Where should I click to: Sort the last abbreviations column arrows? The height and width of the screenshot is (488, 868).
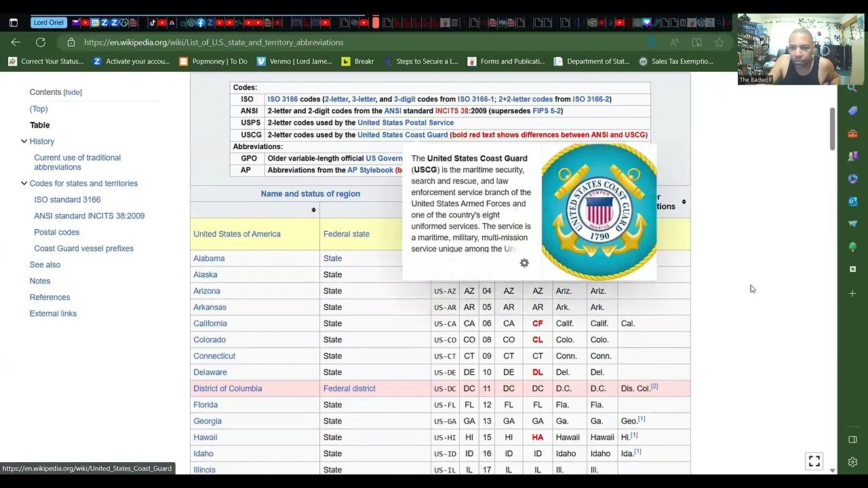[684, 202]
